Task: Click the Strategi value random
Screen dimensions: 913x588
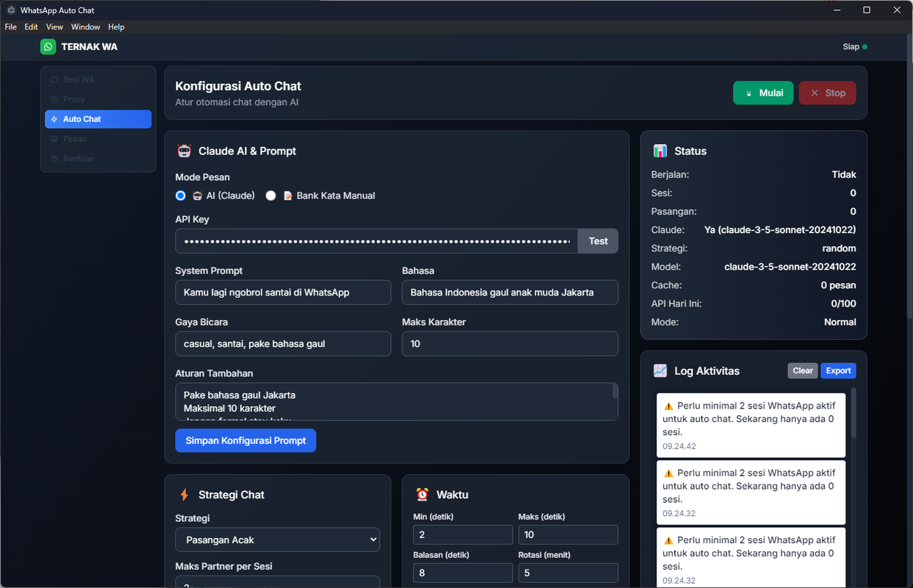Action: pos(839,248)
